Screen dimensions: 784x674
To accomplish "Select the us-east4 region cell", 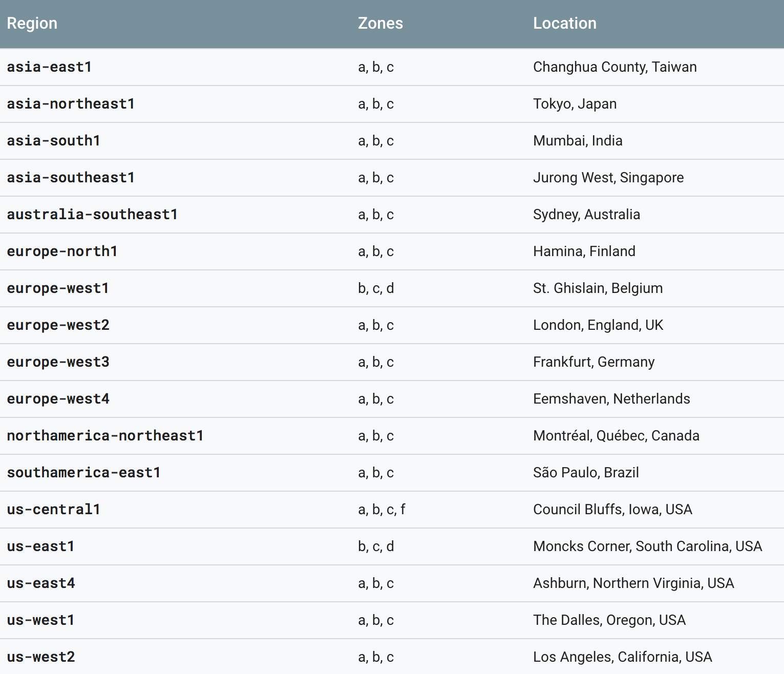I will click(40, 583).
